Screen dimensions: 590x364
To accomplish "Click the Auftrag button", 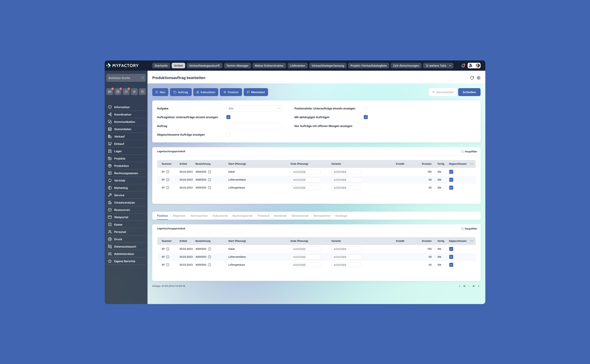I will coord(180,92).
